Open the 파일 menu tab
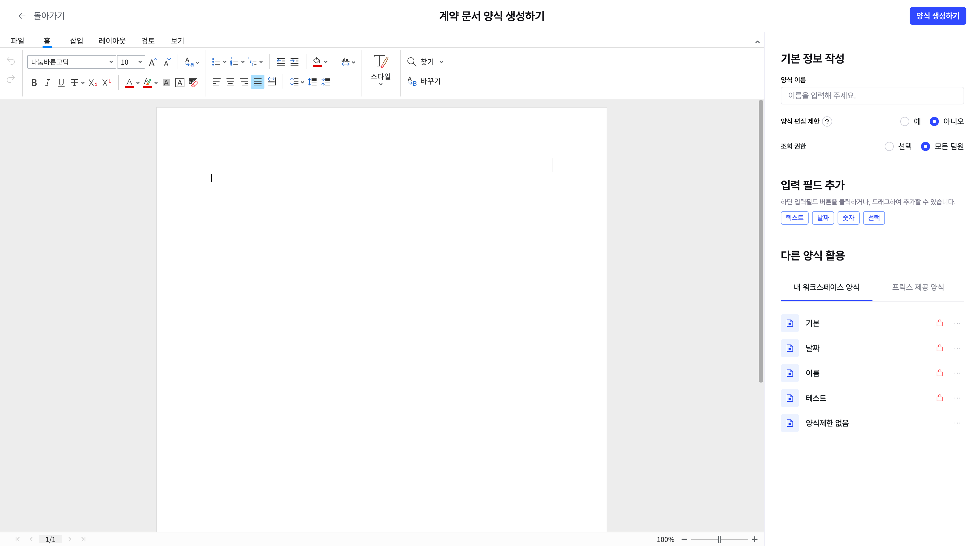980x546 pixels. [18, 41]
